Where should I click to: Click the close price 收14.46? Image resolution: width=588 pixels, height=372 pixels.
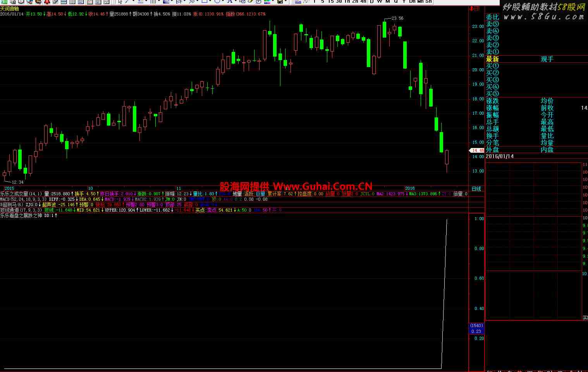coord(96,14)
